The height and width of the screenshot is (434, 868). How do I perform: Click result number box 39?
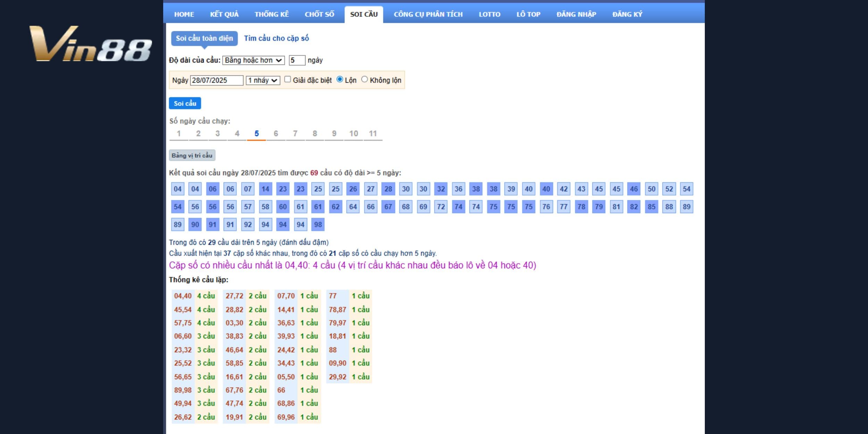tap(511, 189)
